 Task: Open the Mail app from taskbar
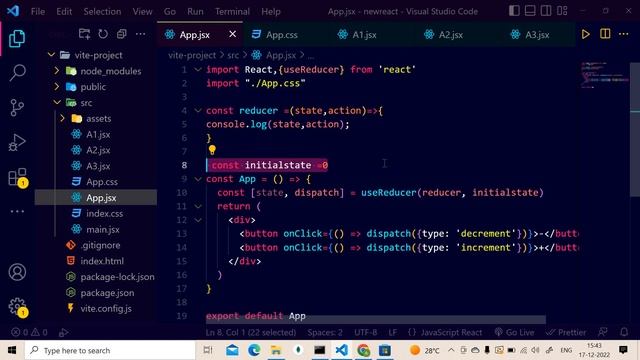point(232,350)
